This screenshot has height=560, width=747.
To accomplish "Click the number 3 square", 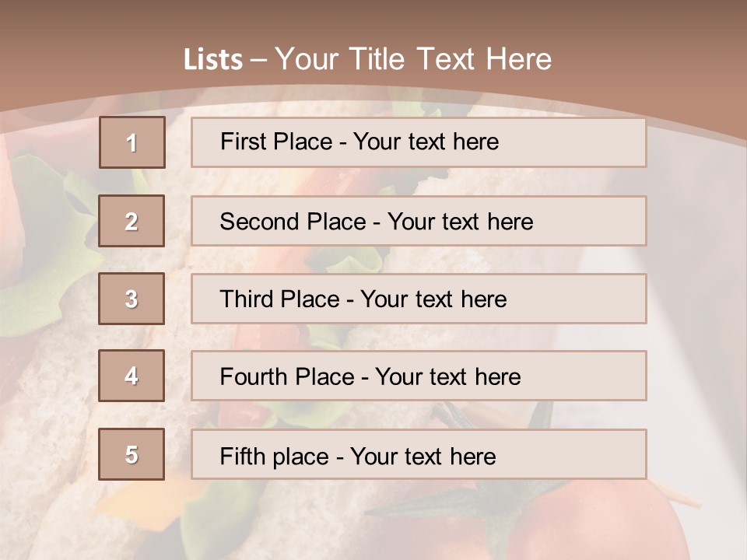I will point(132,299).
